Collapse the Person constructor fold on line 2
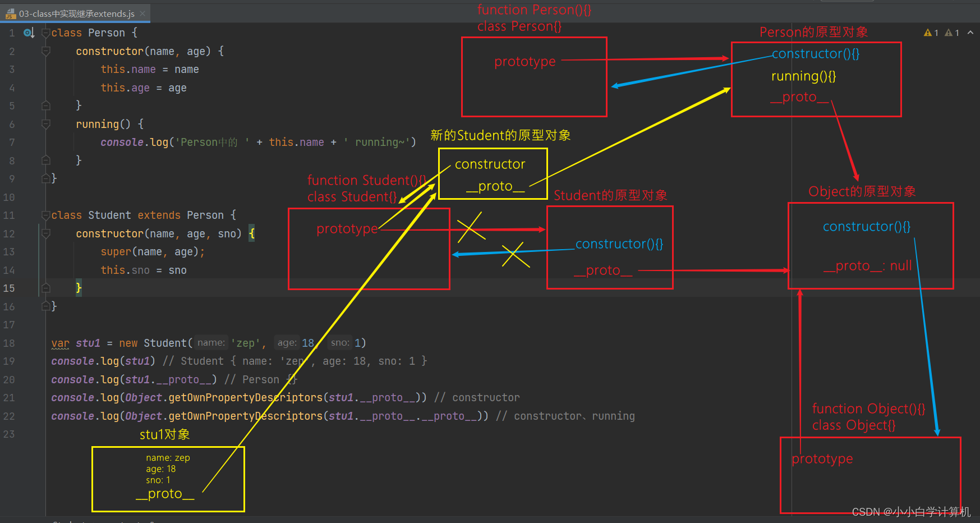 coord(46,51)
